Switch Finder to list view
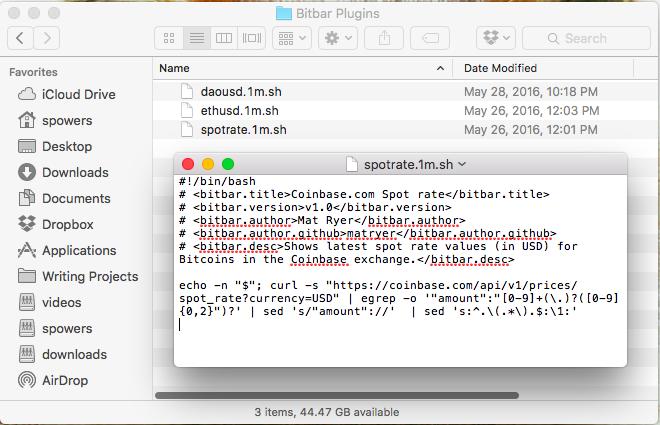Screen dimensions: 660x425 click(197, 38)
